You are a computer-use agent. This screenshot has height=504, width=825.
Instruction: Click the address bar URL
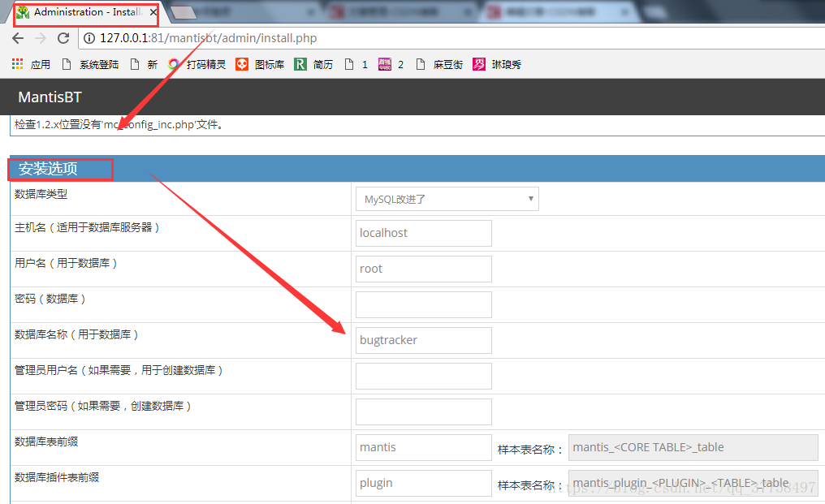(x=209, y=38)
